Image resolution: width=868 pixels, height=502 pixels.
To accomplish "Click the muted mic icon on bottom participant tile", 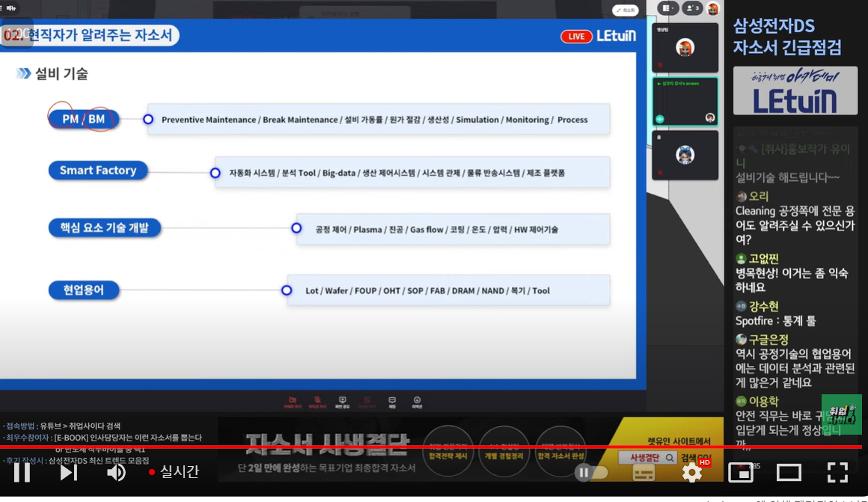I will [659, 173].
